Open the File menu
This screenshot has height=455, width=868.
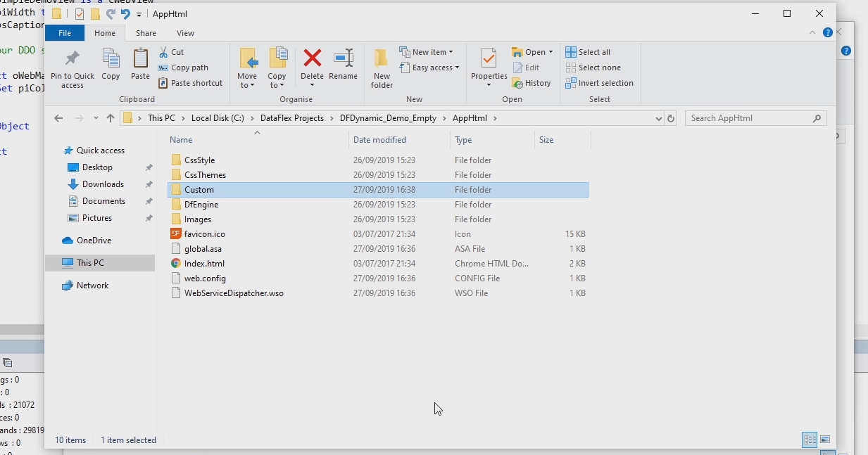click(x=65, y=33)
